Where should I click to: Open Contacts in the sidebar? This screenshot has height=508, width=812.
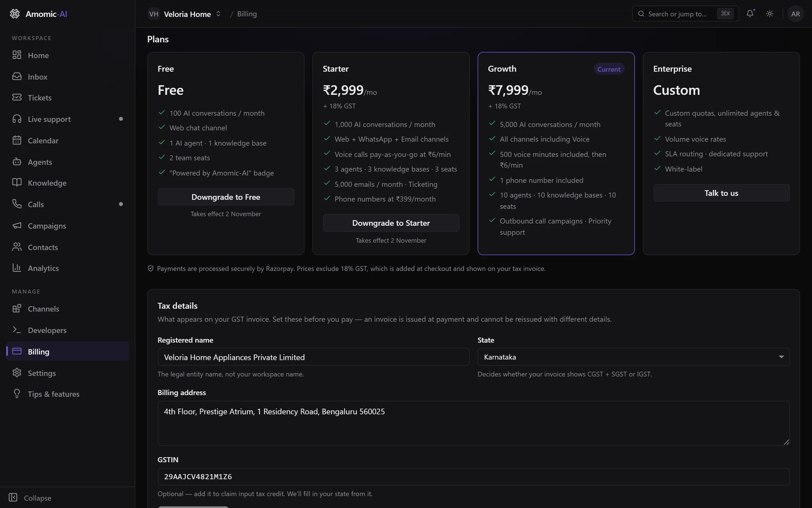(68, 247)
